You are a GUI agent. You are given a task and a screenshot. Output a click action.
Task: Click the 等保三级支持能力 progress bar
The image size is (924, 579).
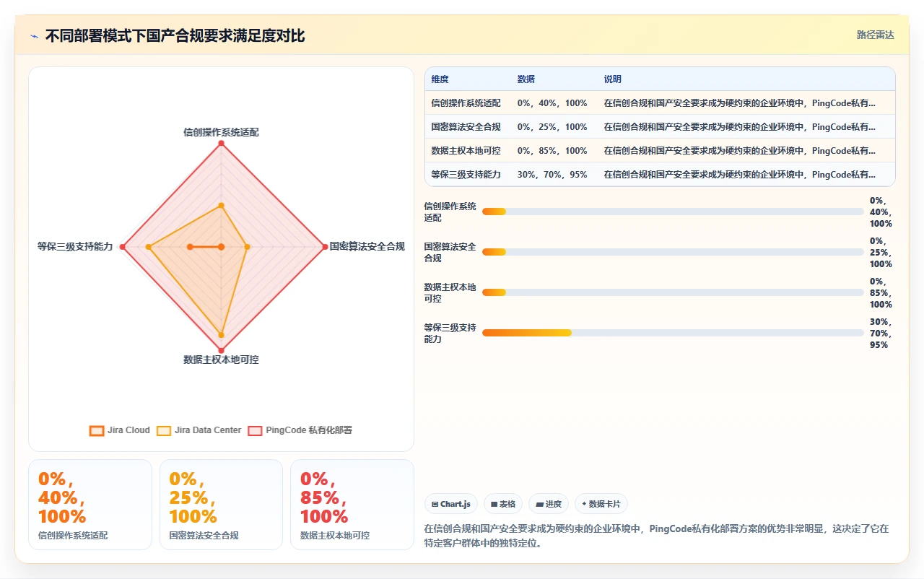(673, 333)
